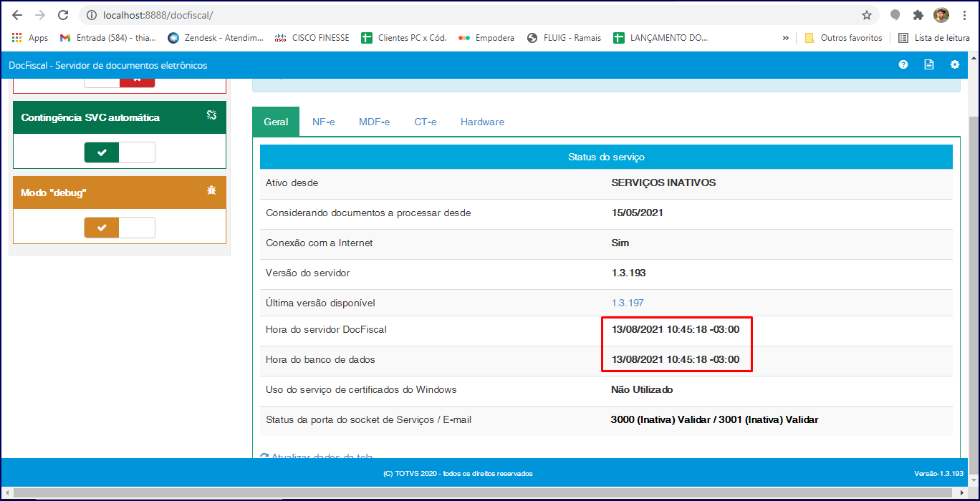Open Lista de leitura

[x=934, y=38]
